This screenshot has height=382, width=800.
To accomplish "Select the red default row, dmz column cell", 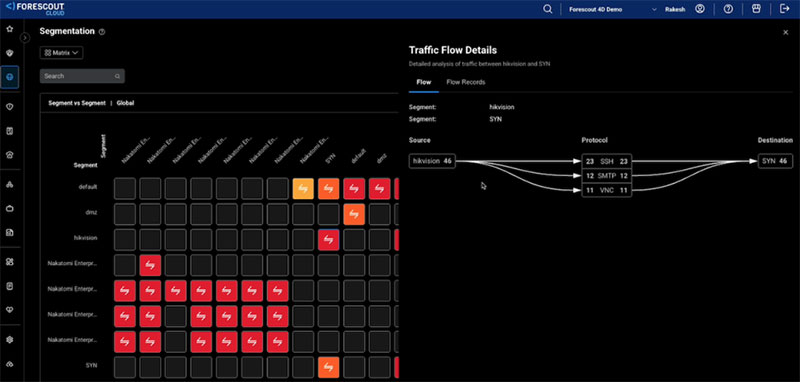I will point(380,189).
